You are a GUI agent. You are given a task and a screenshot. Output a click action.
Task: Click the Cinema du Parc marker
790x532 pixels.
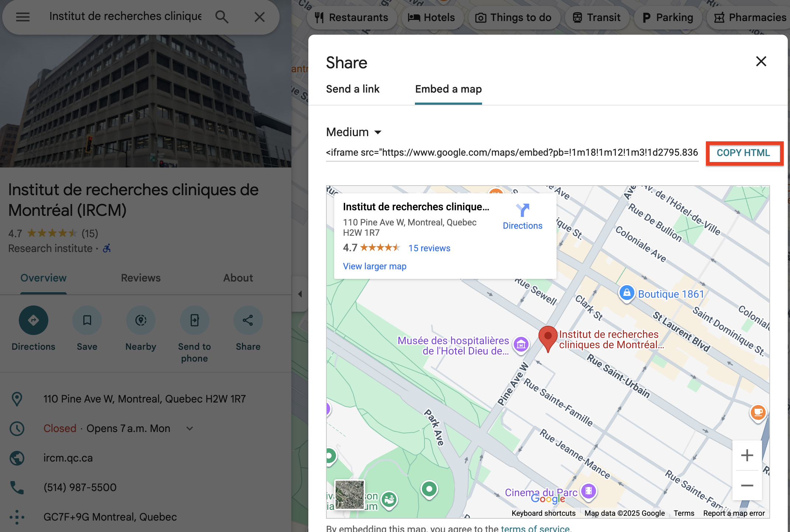pos(589,491)
